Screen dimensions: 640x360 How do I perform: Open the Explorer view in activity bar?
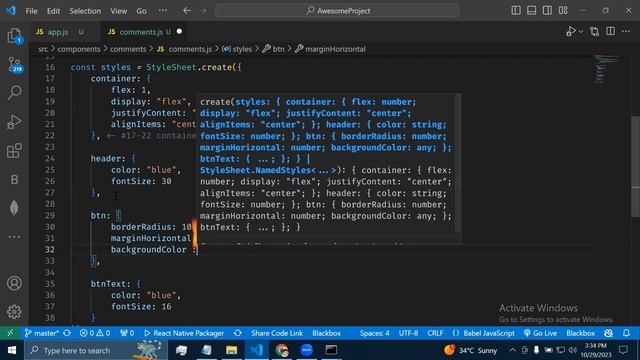[x=14, y=36]
